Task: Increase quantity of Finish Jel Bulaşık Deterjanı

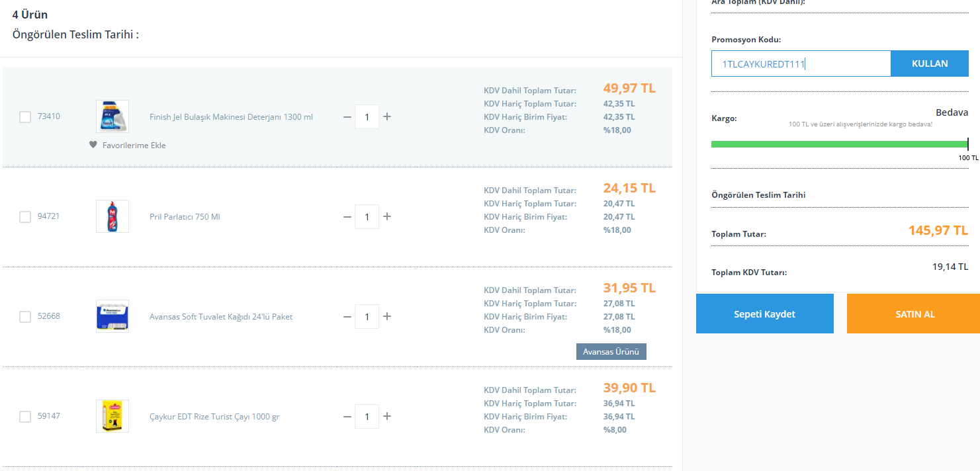Action: (x=387, y=116)
